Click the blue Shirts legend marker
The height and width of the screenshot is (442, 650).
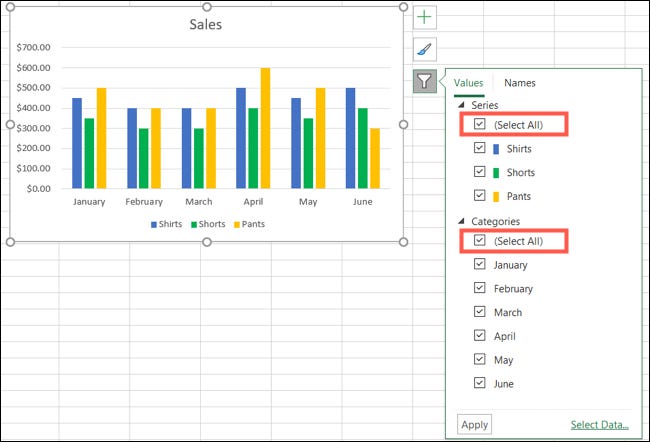pyautogui.click(x=155, y=224)
